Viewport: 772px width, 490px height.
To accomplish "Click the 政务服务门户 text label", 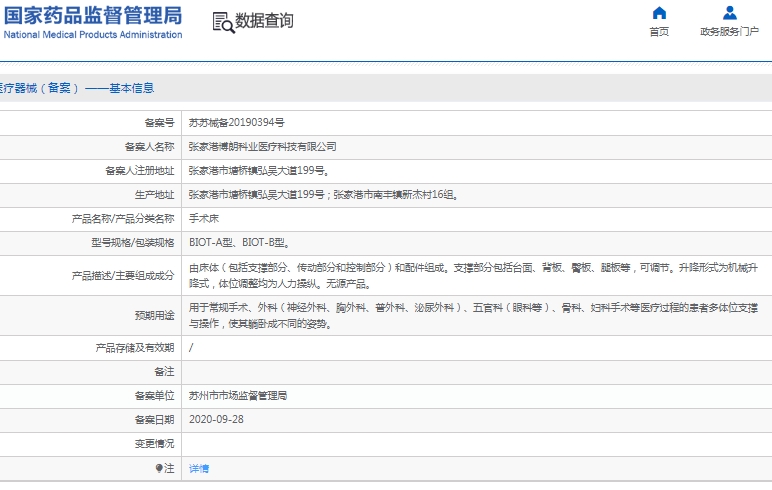I will point(729,32).
